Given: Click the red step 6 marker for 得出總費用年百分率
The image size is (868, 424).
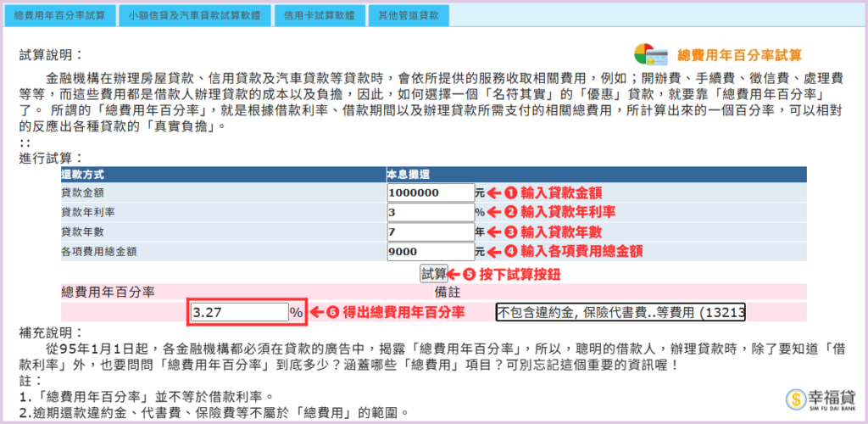Looking at the screenshot, I should tap(333, 312).
